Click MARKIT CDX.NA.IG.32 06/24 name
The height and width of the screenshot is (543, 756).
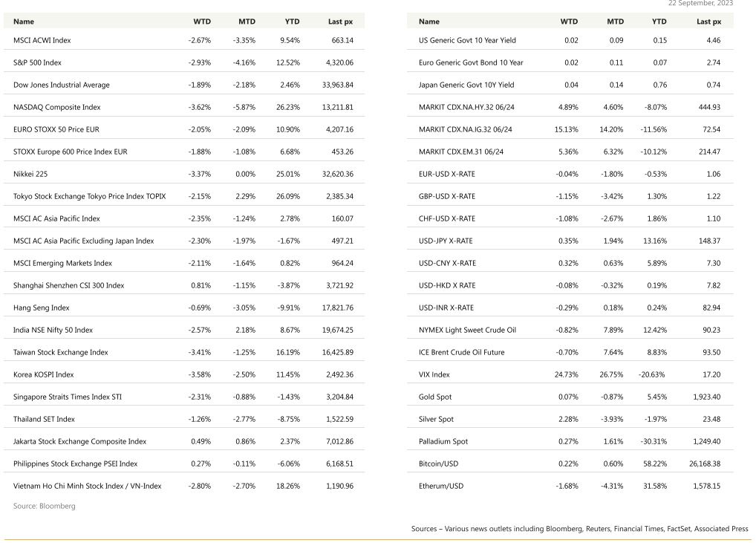coord(466,129)
